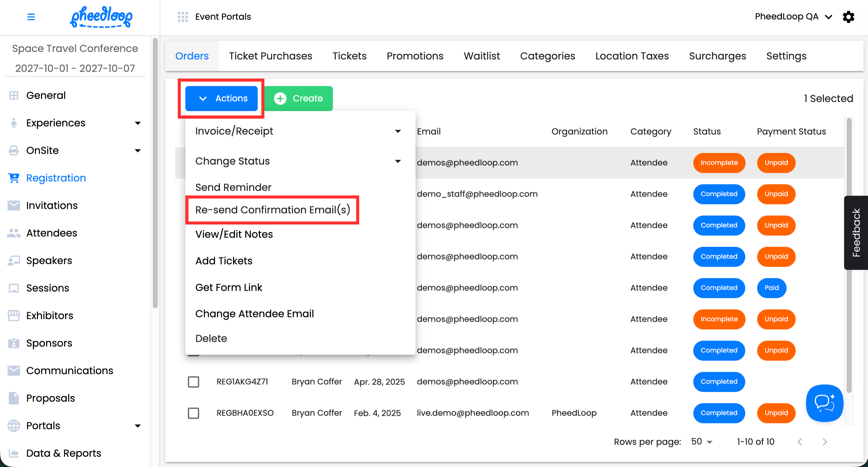Click the Invitations envelope icon
Viewport: 868px width, 467px height.
[x=14, y=205]
